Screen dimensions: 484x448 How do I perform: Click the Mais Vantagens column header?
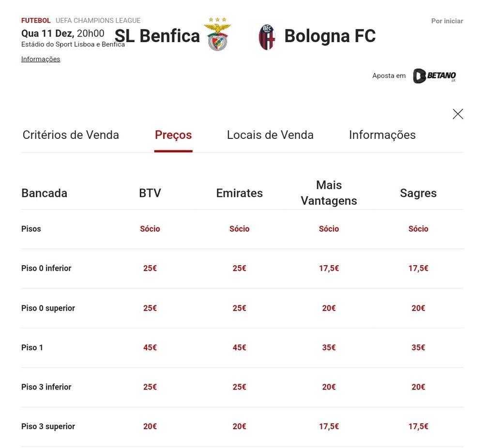click(x=329, y=193)
